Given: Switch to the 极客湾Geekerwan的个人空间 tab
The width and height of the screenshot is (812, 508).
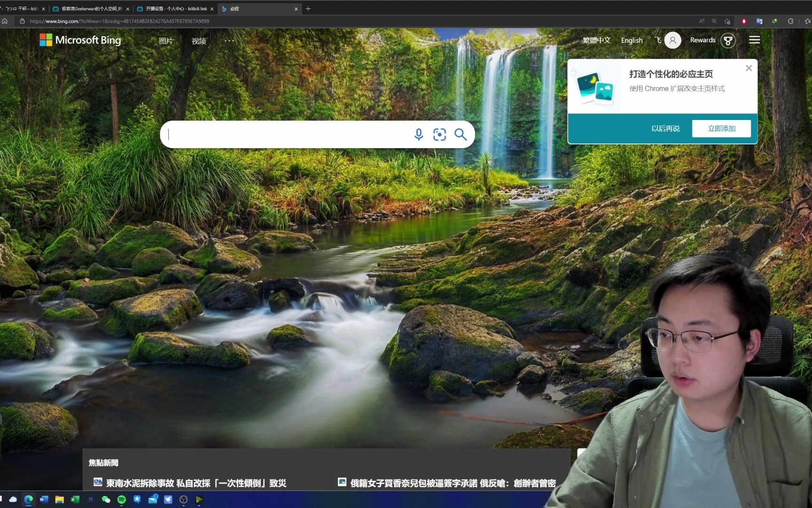Looking at the screenshot, I should click(91, 9).
